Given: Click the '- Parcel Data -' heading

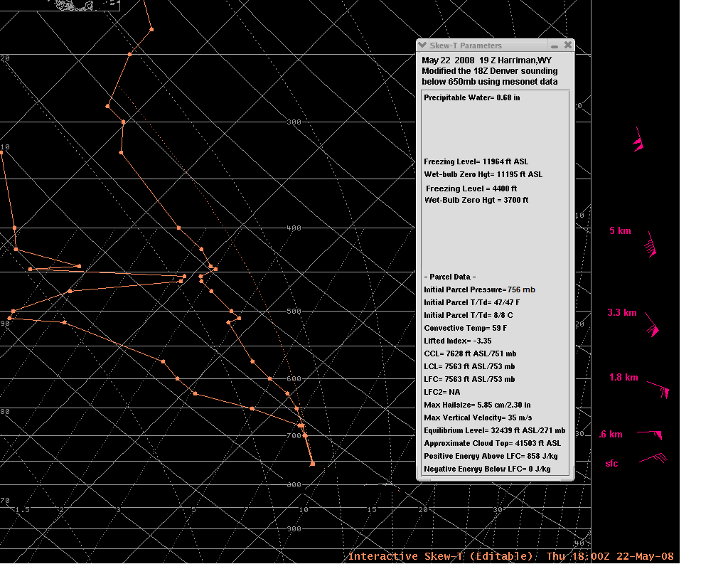Looking at the screenshot, I should (450, 277).
